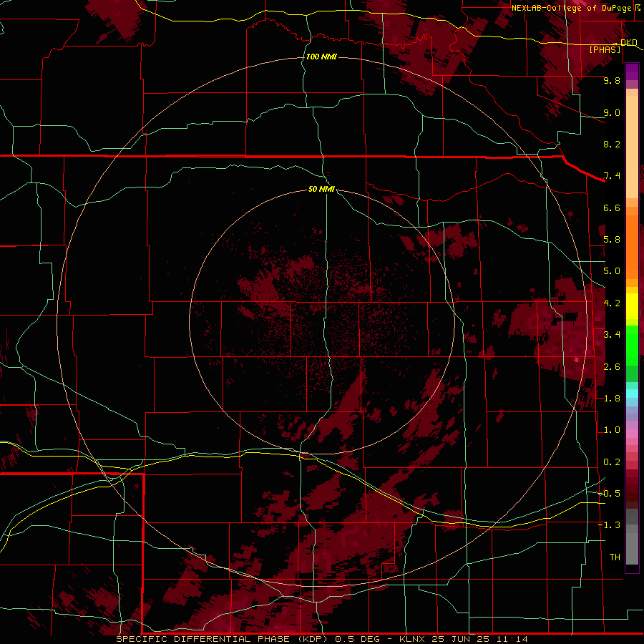This screenshot has height=644, width=644.
Task: Click the 11:14 timestamp
Action: (x=514, y=639)
